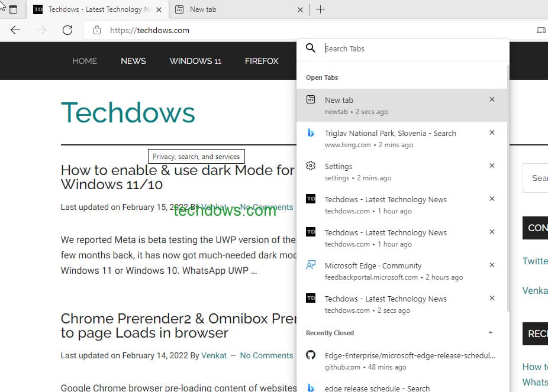Click the Settings gear icon in tab list
The width and height of the screenshot is (548, 392).
pos(310,166)
